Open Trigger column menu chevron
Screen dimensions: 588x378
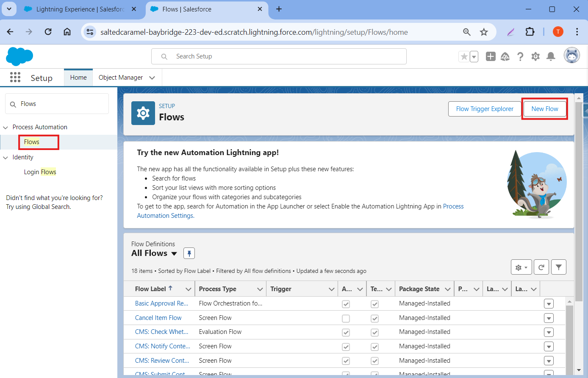tap(332, 289)
